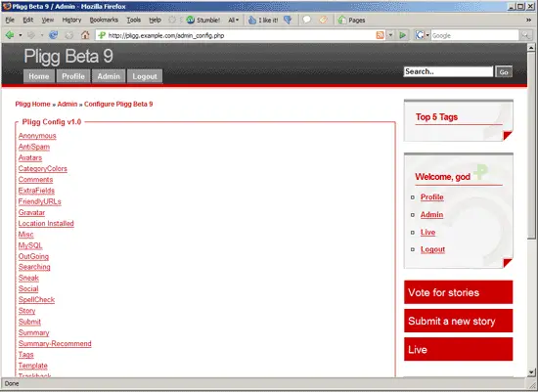
Task: Click into the Pligg Search.. field
Action: (448, 71)
